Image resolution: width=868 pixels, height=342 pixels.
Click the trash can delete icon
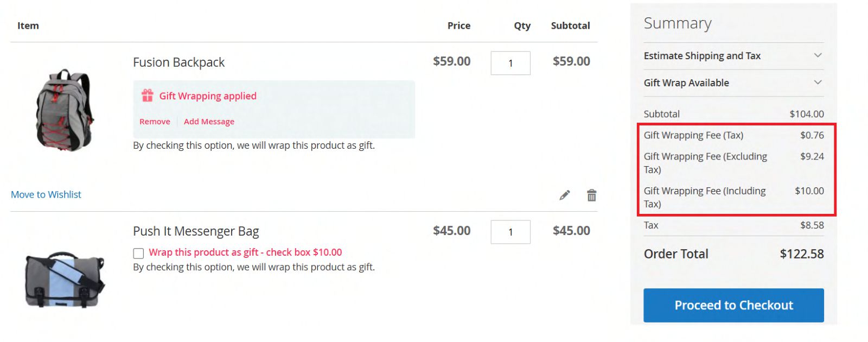click(591, 195)
